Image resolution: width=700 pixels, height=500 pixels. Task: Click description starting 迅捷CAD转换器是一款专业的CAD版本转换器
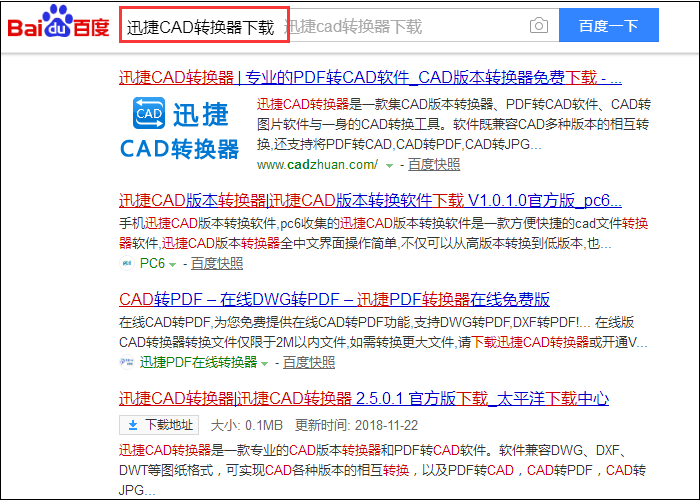[x=382, y=470]
